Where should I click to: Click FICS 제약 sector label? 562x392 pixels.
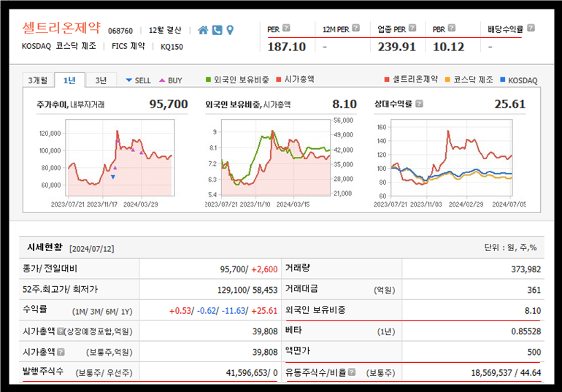click(x=128, y=46)
